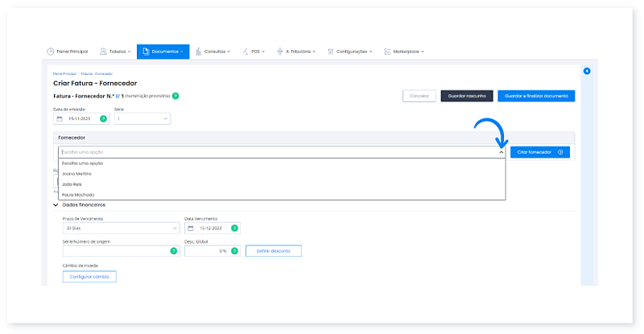
Task: Click the Série/Número de origem input field
Action: click(114, 250)
